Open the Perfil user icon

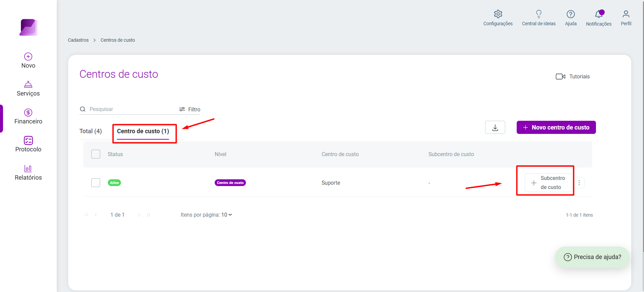pyautogui.click(x=626, y=14)
